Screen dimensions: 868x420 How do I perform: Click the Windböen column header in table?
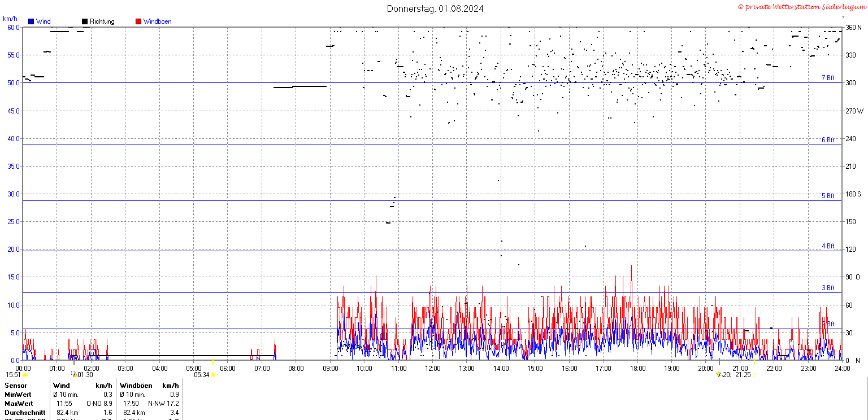(x=136, y=386)
